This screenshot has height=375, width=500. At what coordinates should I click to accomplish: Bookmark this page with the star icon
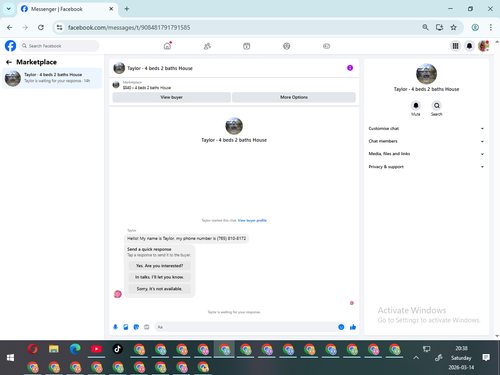pyautogui.click(x=453, y=27)
